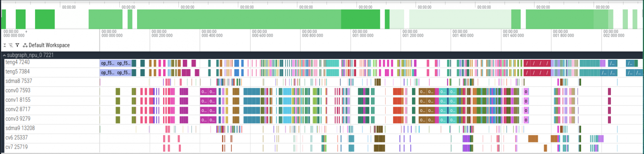Select the conv1 8155 track label
Screen dimensions: 644x154
pos(18,100)
